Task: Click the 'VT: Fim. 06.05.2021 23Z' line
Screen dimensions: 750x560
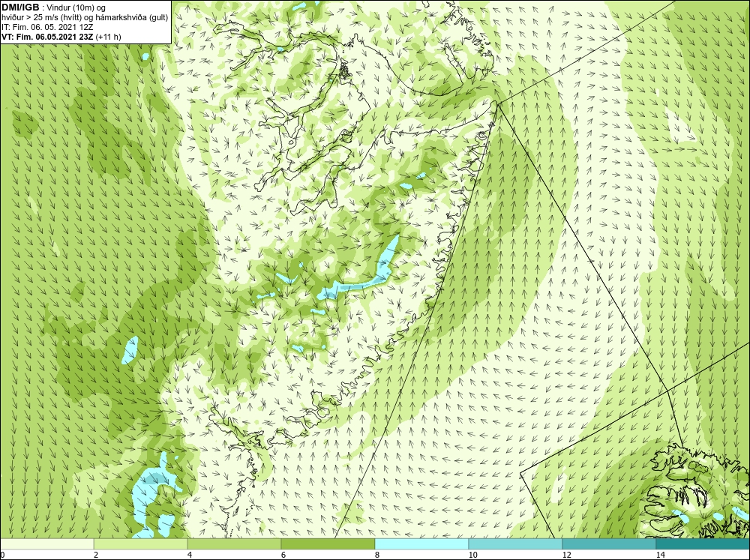Action: click(47, 37)
